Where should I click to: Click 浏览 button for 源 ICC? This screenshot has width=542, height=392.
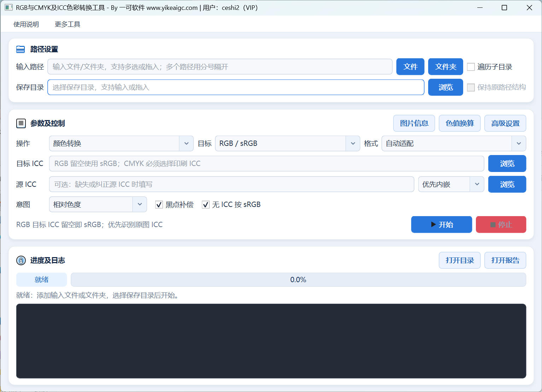507,184
